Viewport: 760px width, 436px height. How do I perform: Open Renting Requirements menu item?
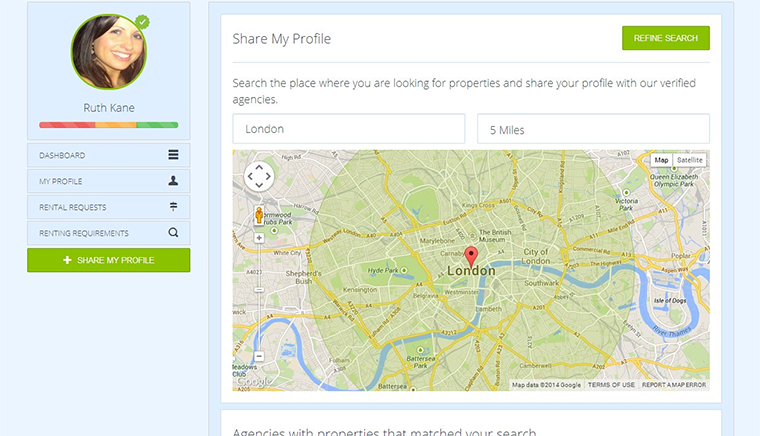109,233
